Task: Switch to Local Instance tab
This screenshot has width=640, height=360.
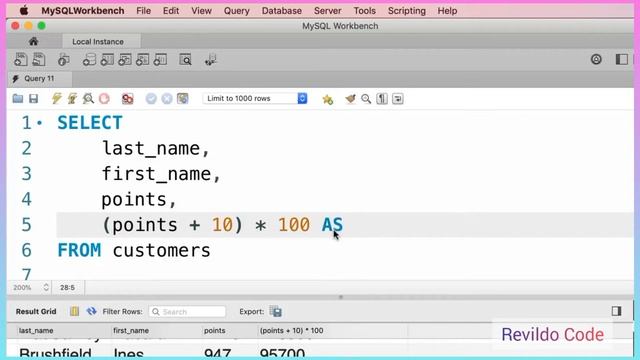Action: click(x=98, y=42)
